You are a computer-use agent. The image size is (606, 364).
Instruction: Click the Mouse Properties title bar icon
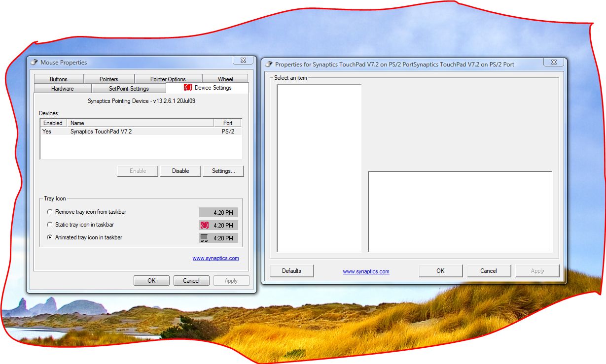pyautogui.click(x=34, y=63)
